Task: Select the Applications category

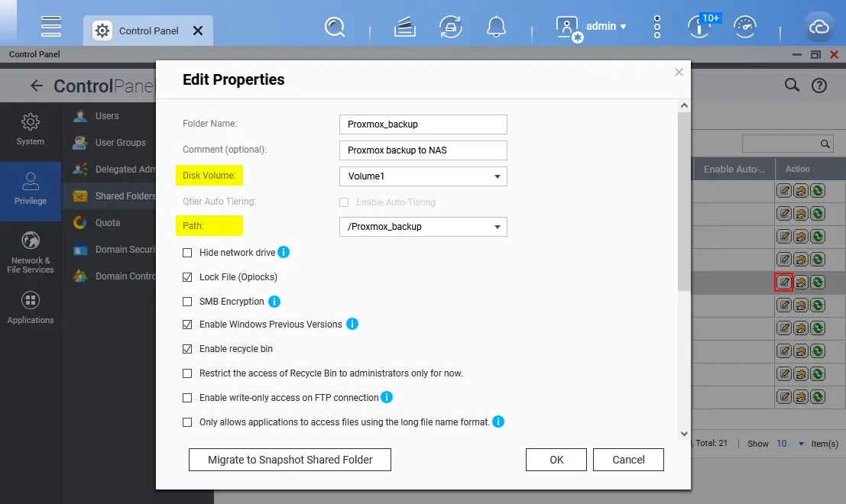Action: pos(31,308)
